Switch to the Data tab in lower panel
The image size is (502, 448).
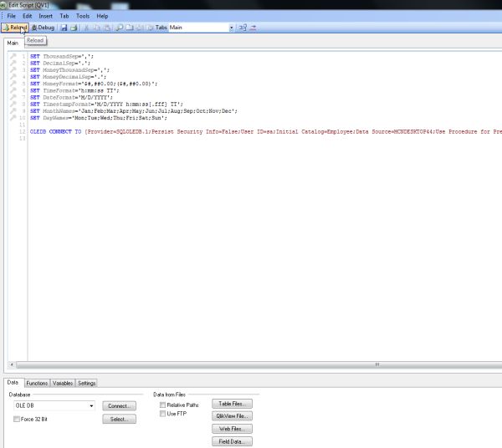point(13,383)
